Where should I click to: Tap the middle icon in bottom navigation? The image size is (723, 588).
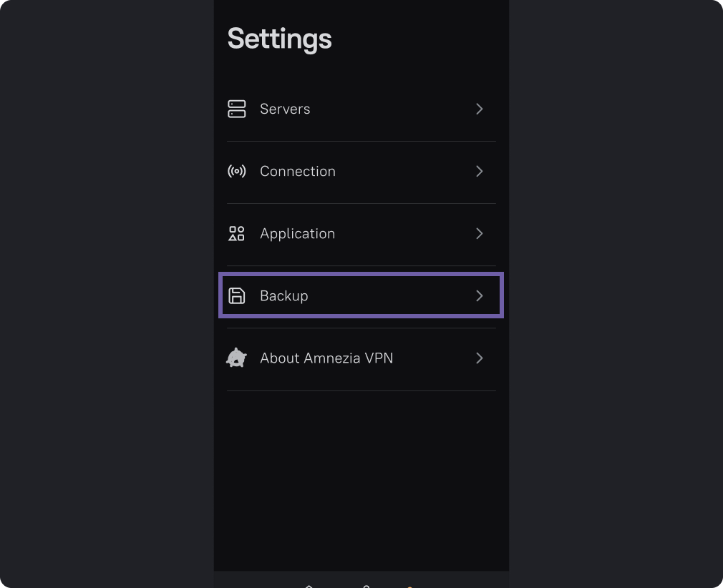click(x=366, y=586)
